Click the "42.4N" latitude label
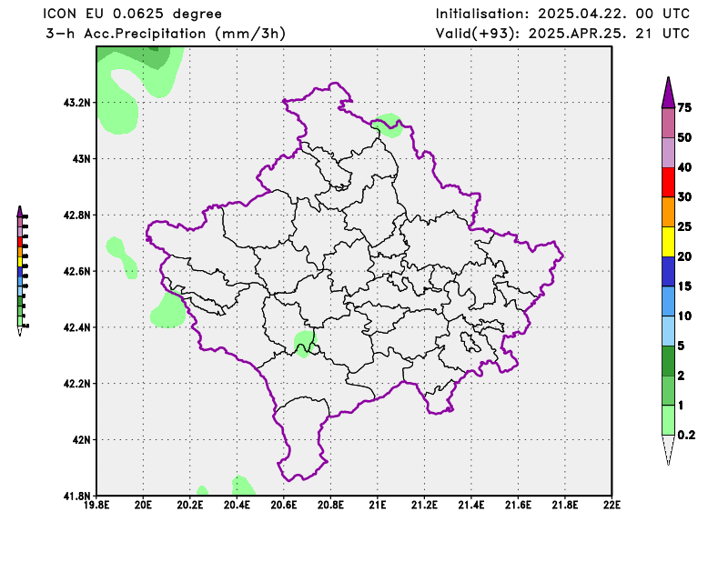This screenshot has width=728, height=562. pyautogui.click(x=77, y=327)
